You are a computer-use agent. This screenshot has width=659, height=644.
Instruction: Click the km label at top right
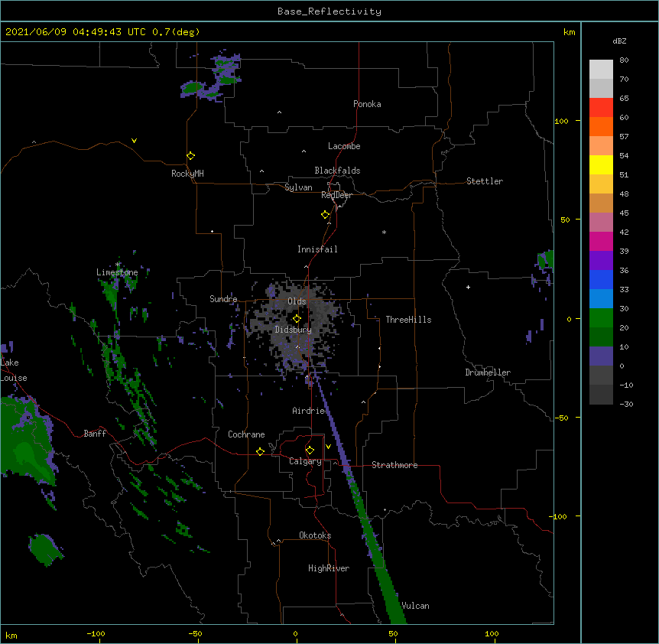click(x=570, y=32)
